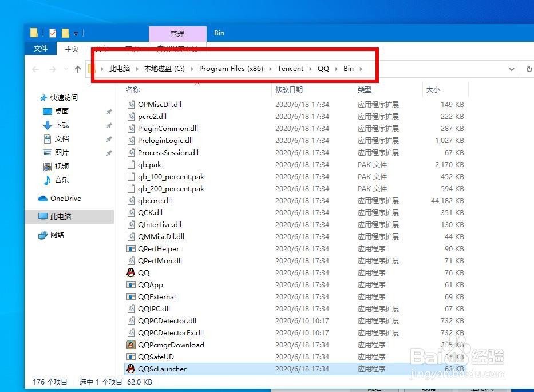Select the QPerfHelper application icon
This screenshot has width=534, height=392.
coord(130,248)
